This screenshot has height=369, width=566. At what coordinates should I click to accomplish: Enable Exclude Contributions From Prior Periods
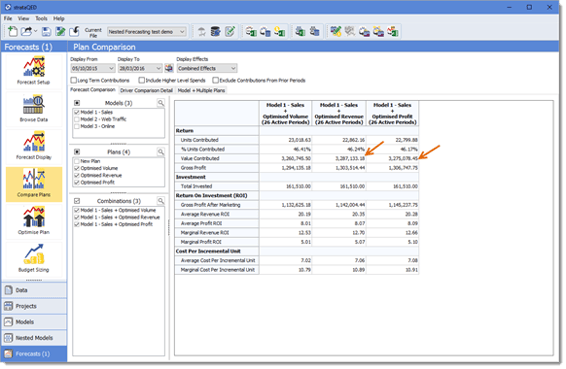coord(215,80)
